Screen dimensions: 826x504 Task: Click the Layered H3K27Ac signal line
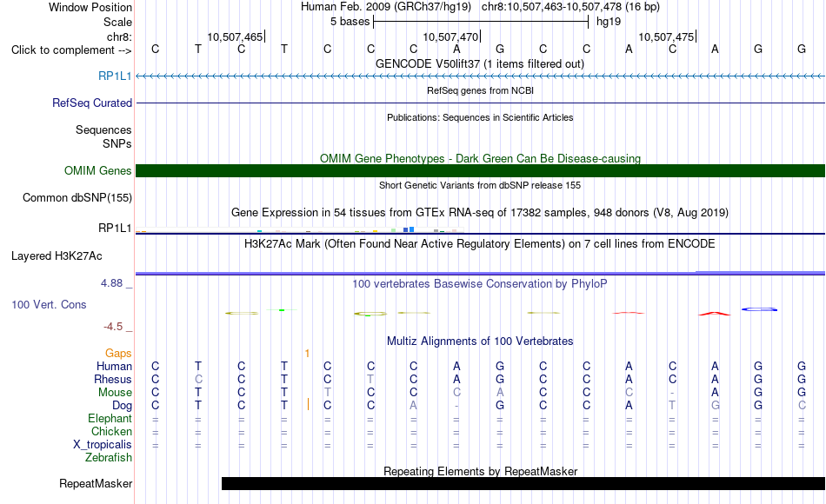coord(481,273)
